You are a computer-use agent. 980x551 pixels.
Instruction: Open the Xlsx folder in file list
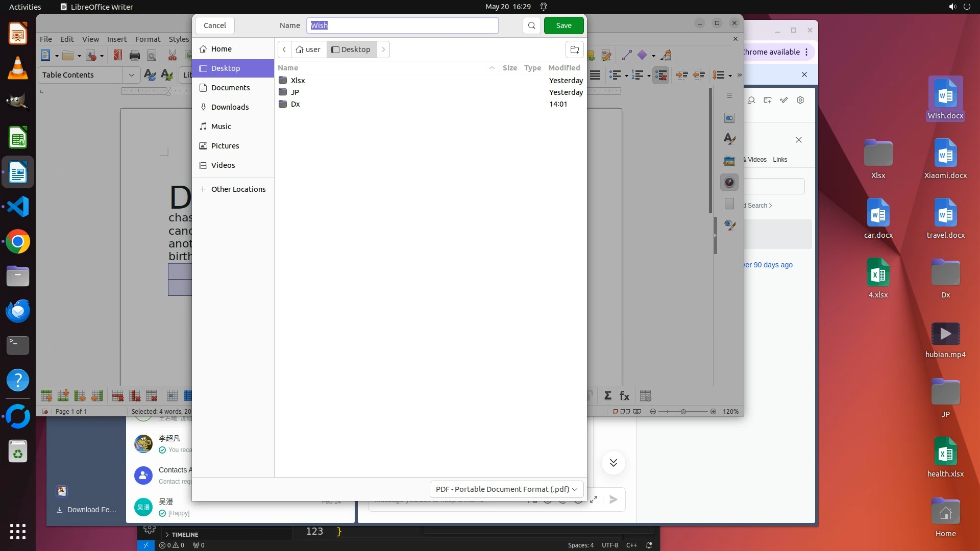298,81
